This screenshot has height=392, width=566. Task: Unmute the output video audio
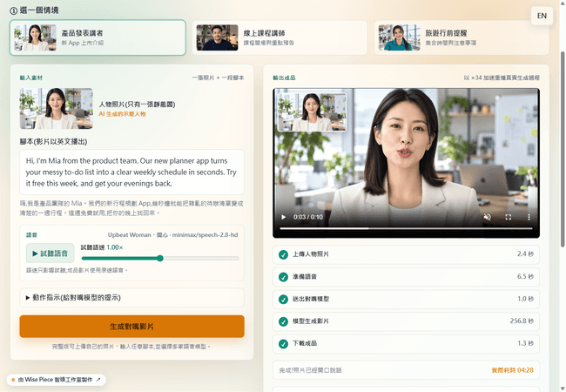click(x=487, y=217)
